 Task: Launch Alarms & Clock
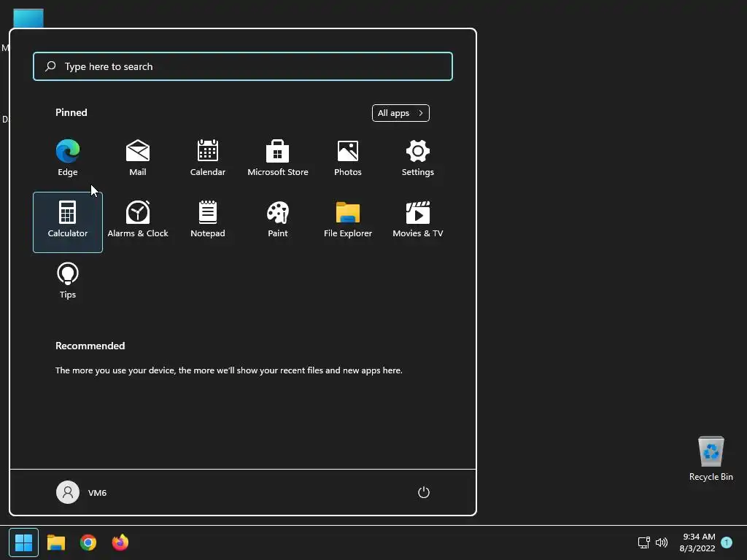tap(138, 219)
